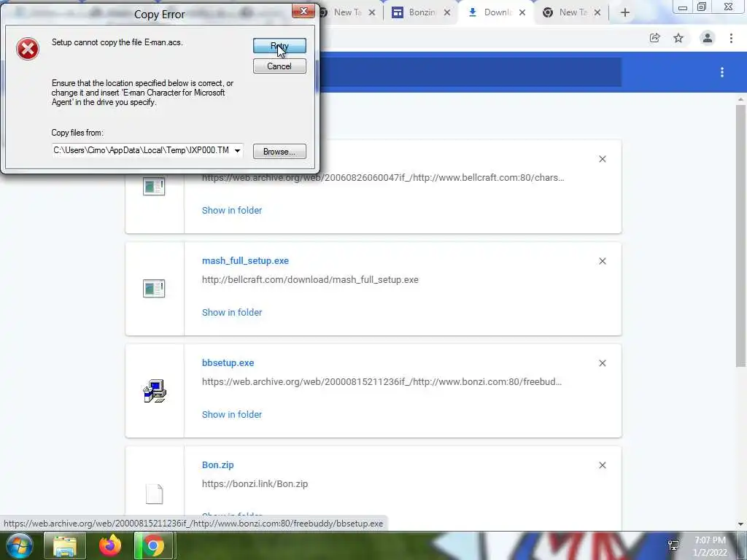Viewport: 747px width, 560px height.
Task: Cancel the Copy Error dialog
Action: click(x=279, y=66)
